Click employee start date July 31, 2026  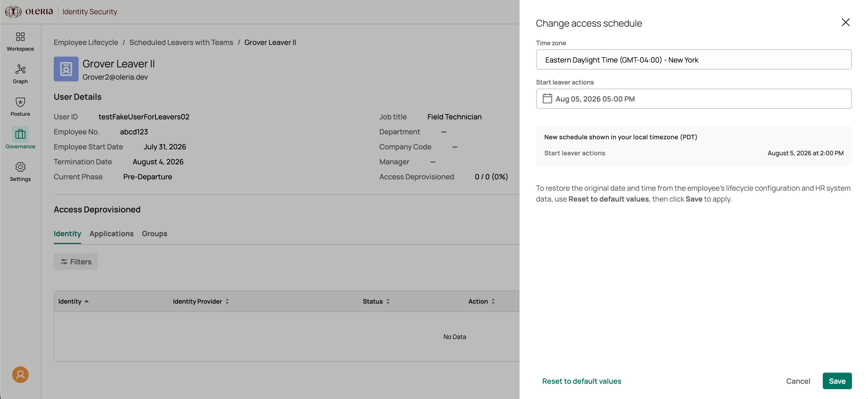(x=165, y=147)
